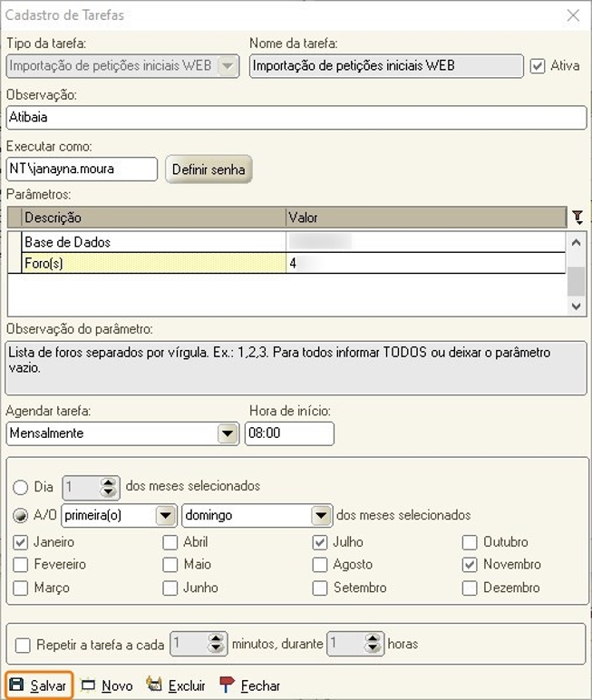Uncheck the Julho month checkbox

(x=320, y=542)
